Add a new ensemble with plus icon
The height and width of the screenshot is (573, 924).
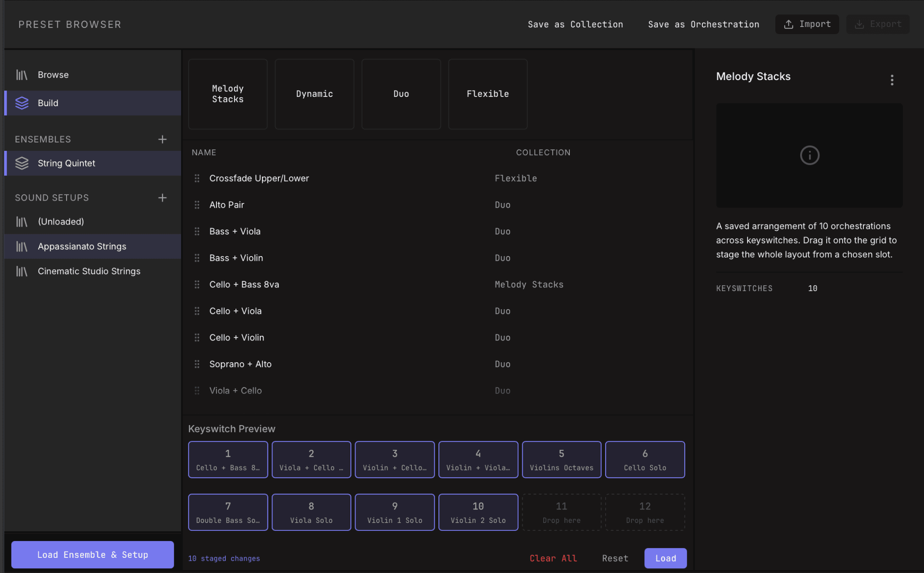click(163, 139)
